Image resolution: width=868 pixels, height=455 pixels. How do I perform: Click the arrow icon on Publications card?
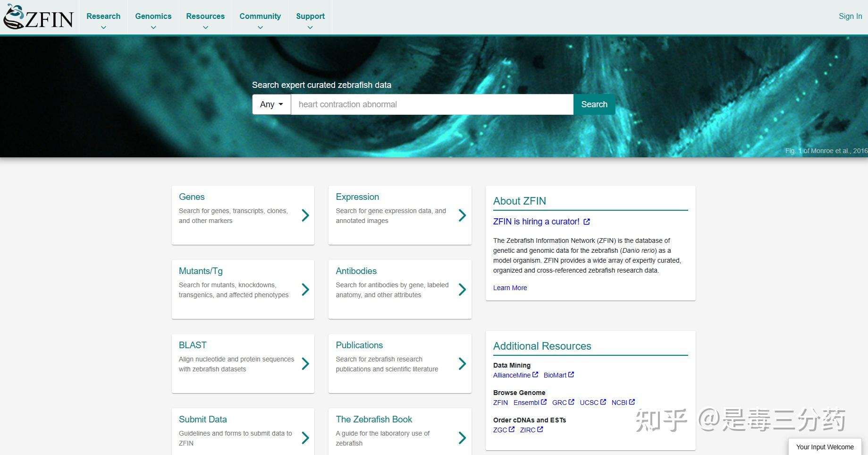463,364
